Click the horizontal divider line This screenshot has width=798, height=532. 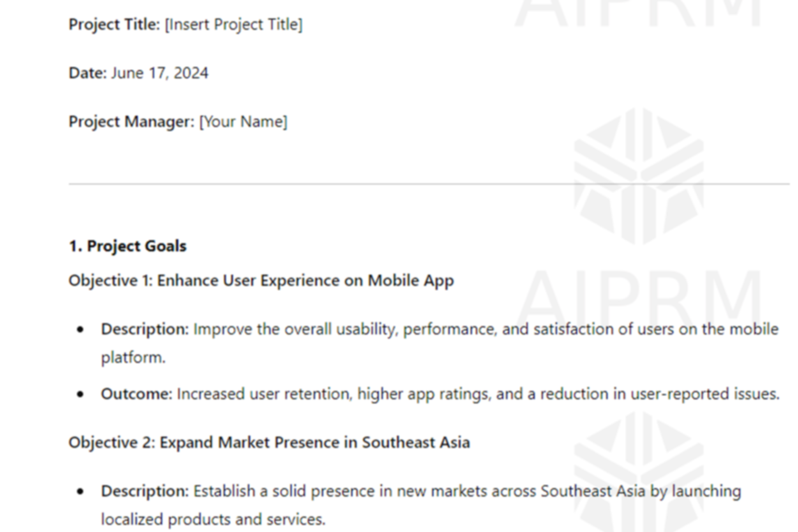(x=429, y=184)
